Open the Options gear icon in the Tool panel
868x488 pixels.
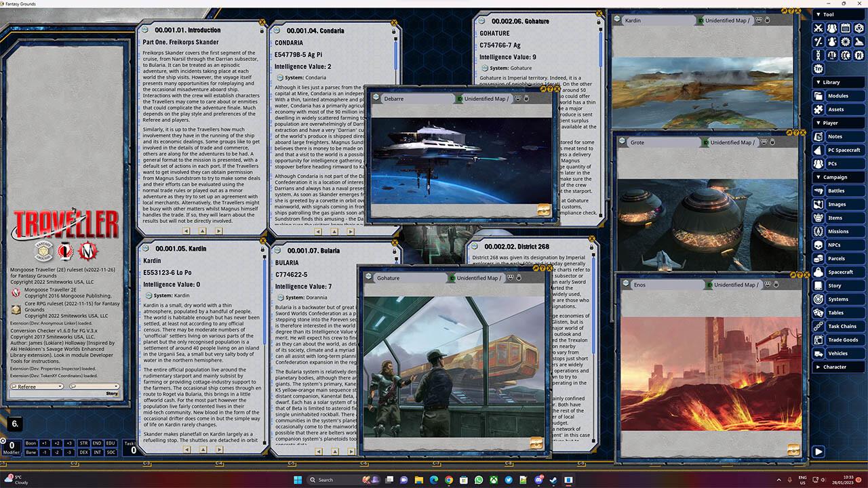pos(846,41)
